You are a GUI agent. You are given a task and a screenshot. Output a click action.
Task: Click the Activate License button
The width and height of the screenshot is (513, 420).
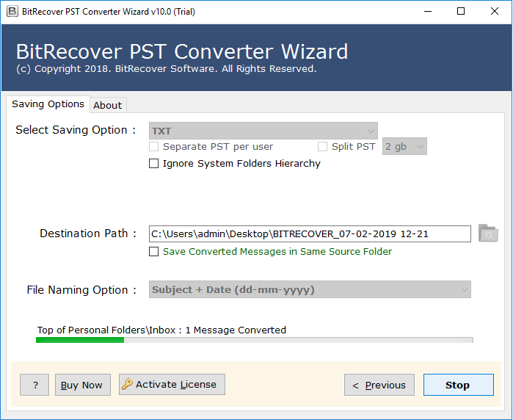[x=172, y=384]
